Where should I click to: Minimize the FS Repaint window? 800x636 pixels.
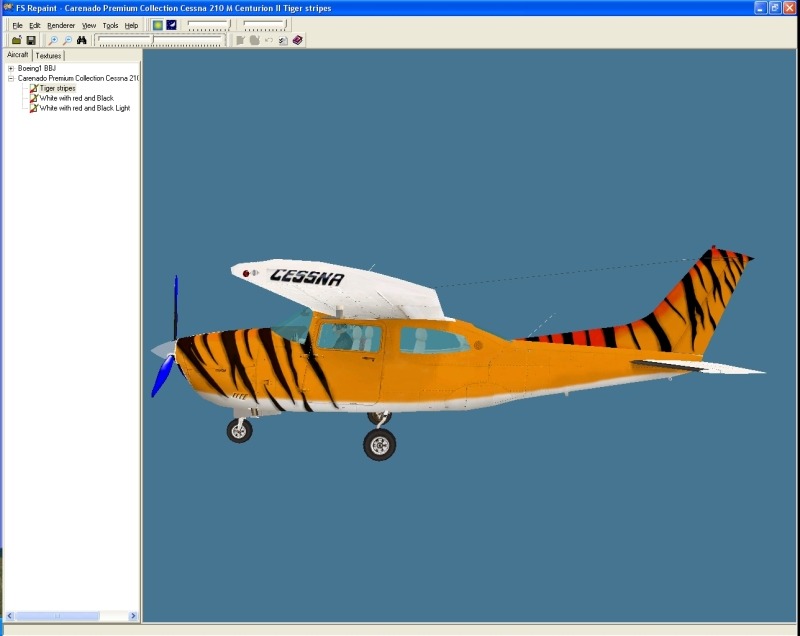point(761,8)
